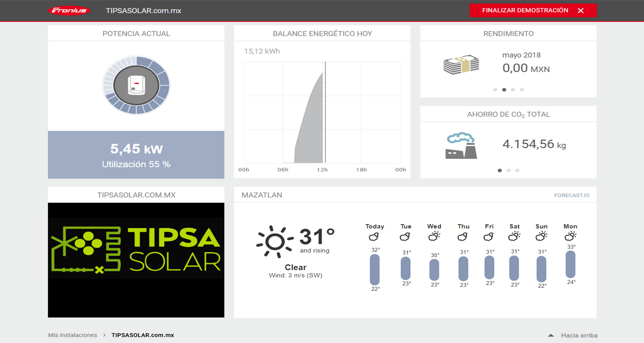The image size is (644, 343).
Task: Click the Hacia arriba up arrow
Action: click(x=551, y=335)
